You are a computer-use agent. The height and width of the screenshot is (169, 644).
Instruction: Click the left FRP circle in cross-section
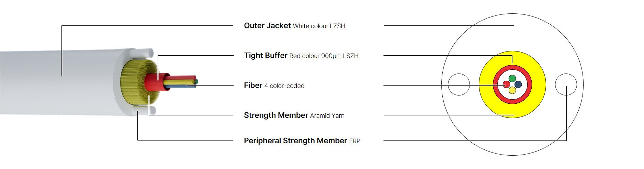point(459,84)
